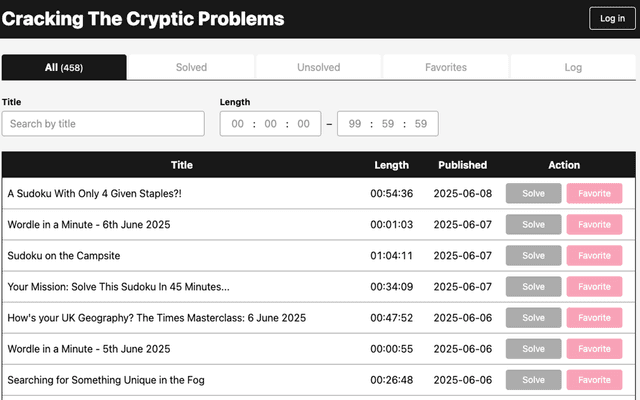Viewport: 640px width, 400px height.
Task: Select the All (458) tab
Action: point(64,67)
